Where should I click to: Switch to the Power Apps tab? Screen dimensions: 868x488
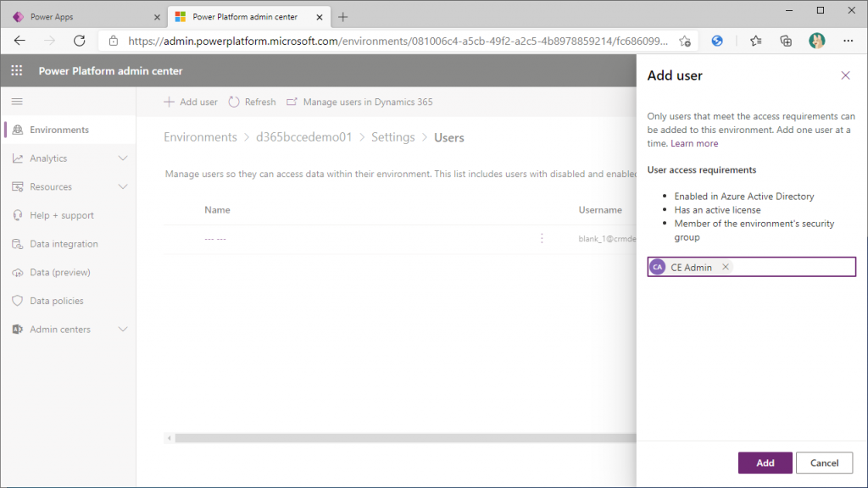pos(85,17)
